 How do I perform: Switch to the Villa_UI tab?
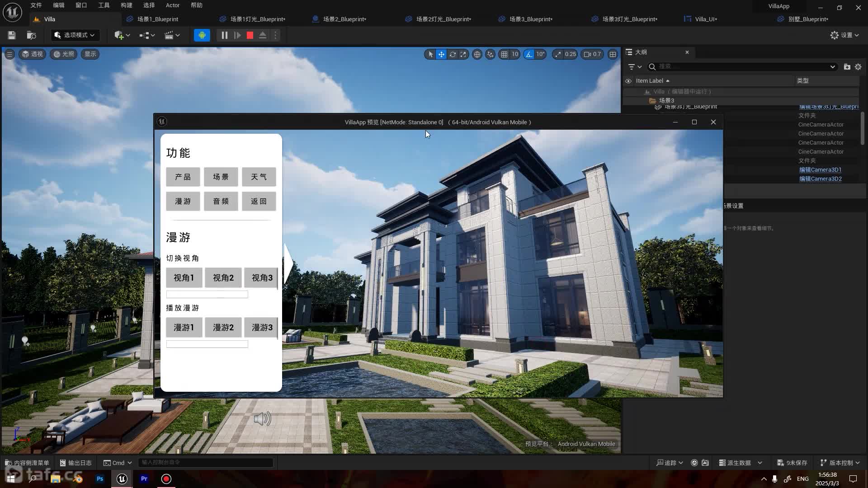pyautogui.click(x=706, y=19)
